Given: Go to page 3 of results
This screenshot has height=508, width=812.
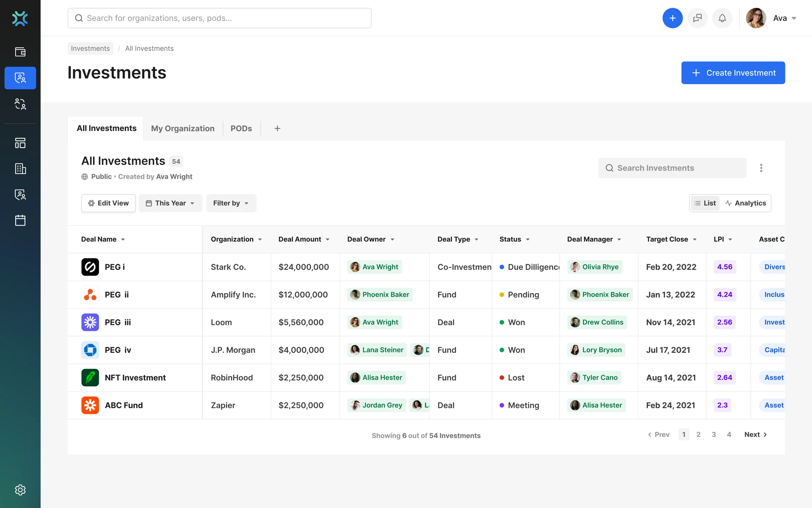Looking at the screenshot, I should point(714,435).
